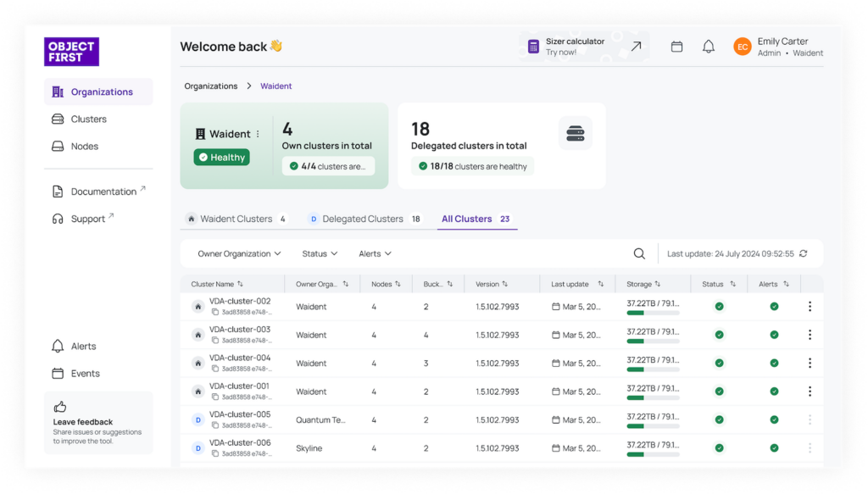
Task: Click the D badge beside VDA-cluster-005
Action: (x=198, y=420)
